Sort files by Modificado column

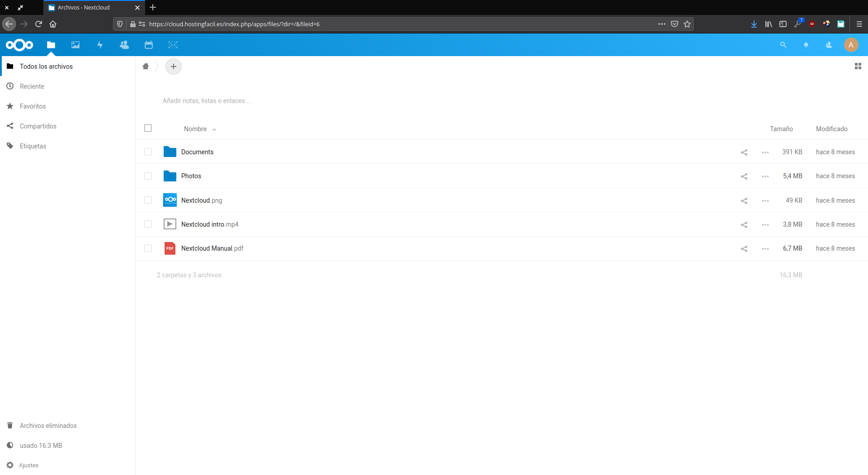click(831, 129)
